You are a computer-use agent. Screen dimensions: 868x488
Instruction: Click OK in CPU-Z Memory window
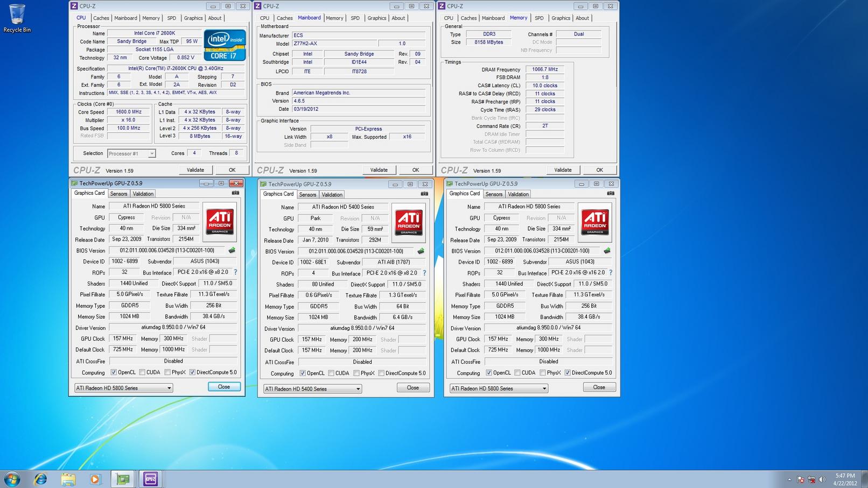coord(599,170)
